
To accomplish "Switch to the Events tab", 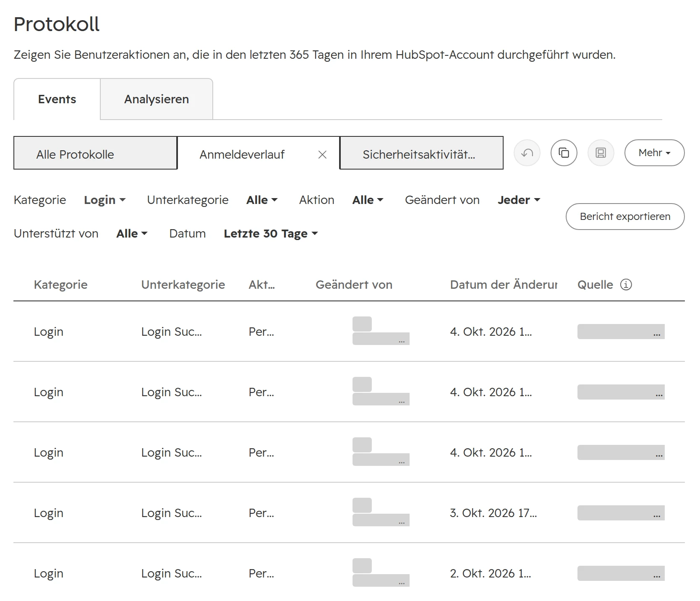I will coord(57,99).
